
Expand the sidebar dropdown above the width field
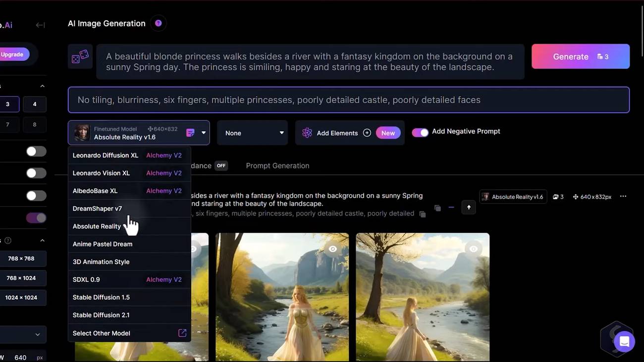point(22,334)
